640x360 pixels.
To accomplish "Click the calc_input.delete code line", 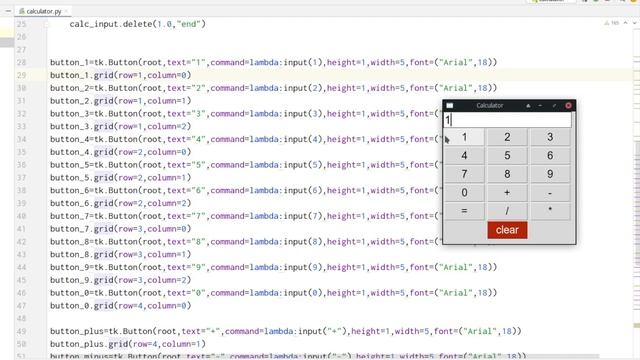I will point(138,24).
